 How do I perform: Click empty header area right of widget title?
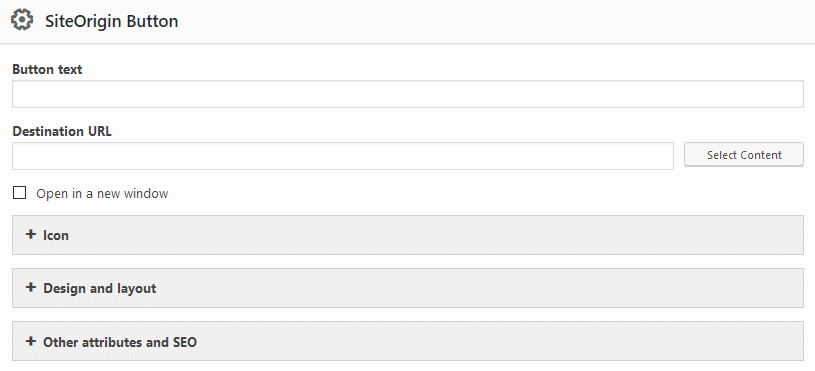(494, 21)
